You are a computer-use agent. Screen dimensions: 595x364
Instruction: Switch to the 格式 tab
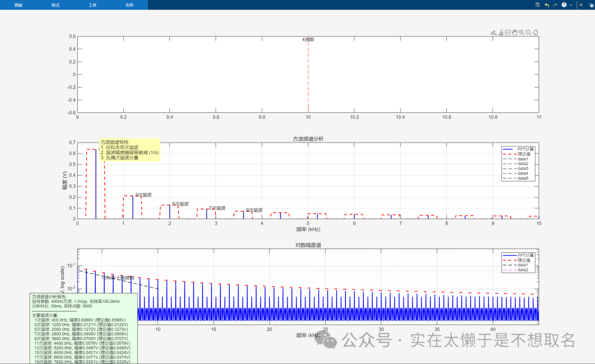55,4
